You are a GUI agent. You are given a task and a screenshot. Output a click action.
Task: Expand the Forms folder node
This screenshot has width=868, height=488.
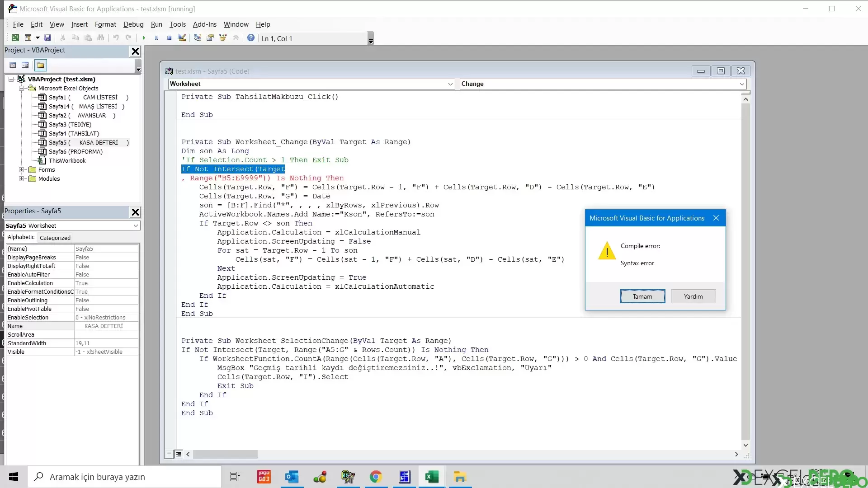(21, 170)
